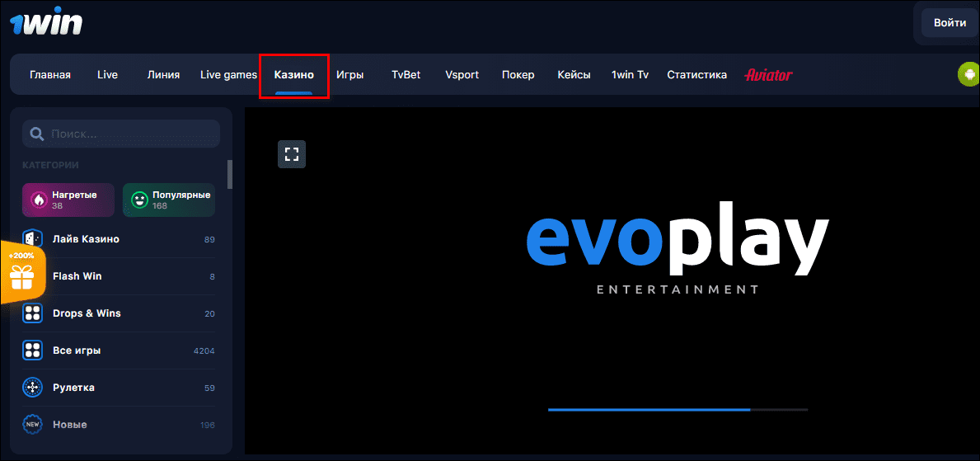This screenshot has height=461, width=980.
Task: Open the Android app download icon
Action: [969, 74]
